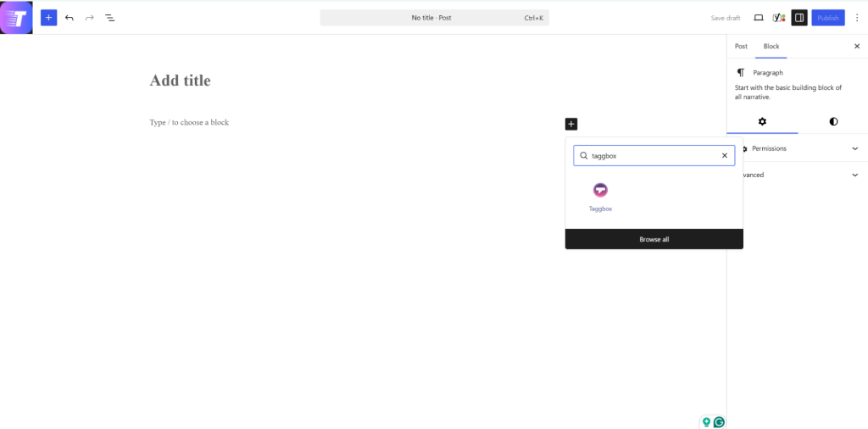Open the Yoast SEO panel icon
Image resolution: width=868 pixels, height=429 pixels.
point(779,18)
